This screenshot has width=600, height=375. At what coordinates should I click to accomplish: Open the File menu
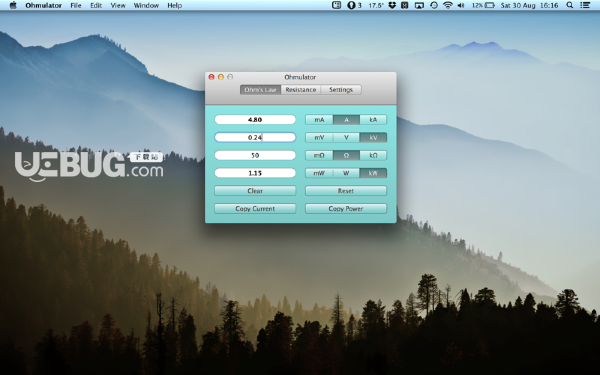pos(76,5)
